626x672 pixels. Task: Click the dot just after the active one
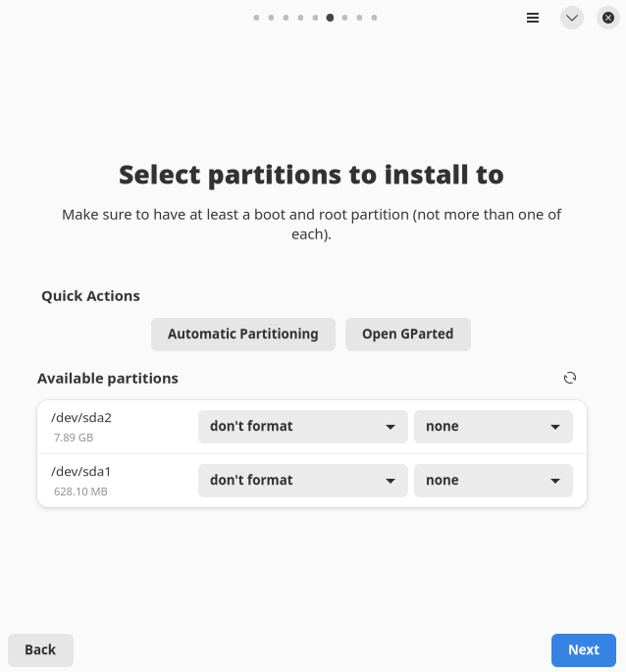tap(344, 18)
